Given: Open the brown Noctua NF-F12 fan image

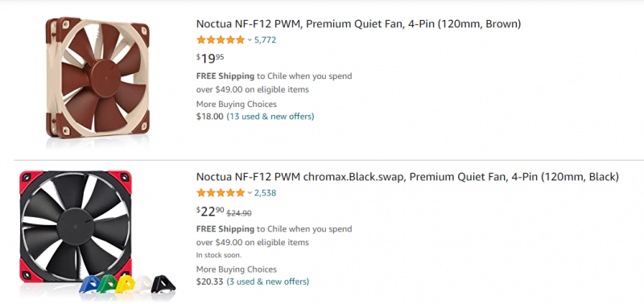Looking at the screenshot, I should coord(97,77).
